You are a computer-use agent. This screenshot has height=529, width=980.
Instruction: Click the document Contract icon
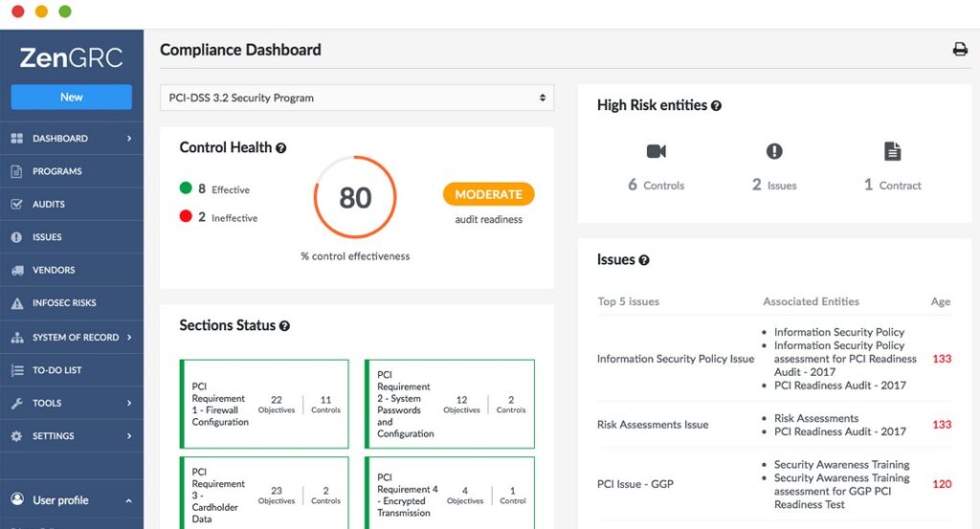click(x=892, y=151)
